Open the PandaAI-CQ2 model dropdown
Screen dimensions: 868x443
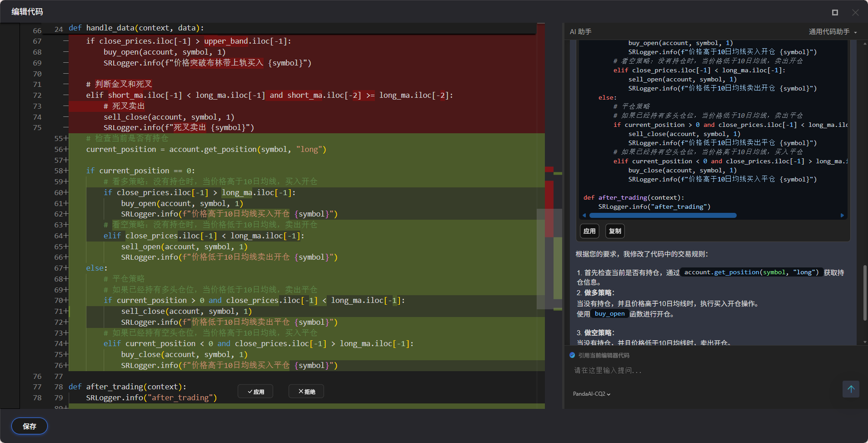(x=592, y=394)
